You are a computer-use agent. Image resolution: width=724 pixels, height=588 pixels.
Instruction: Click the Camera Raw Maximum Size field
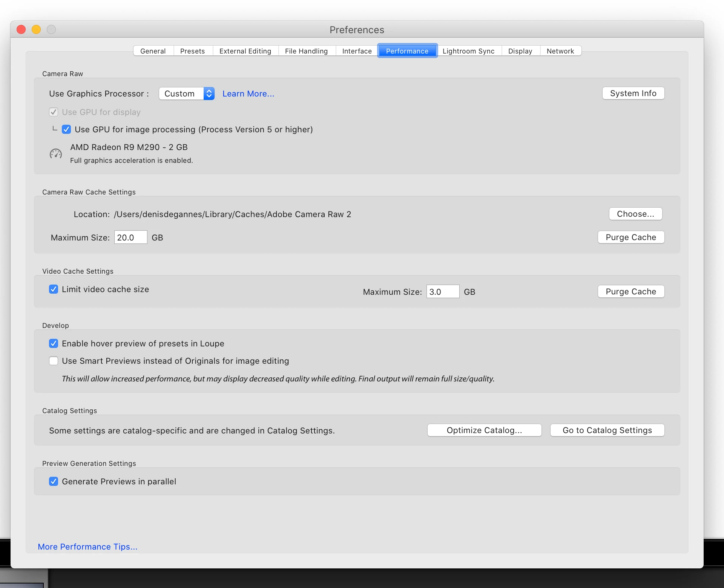point(130,237)
